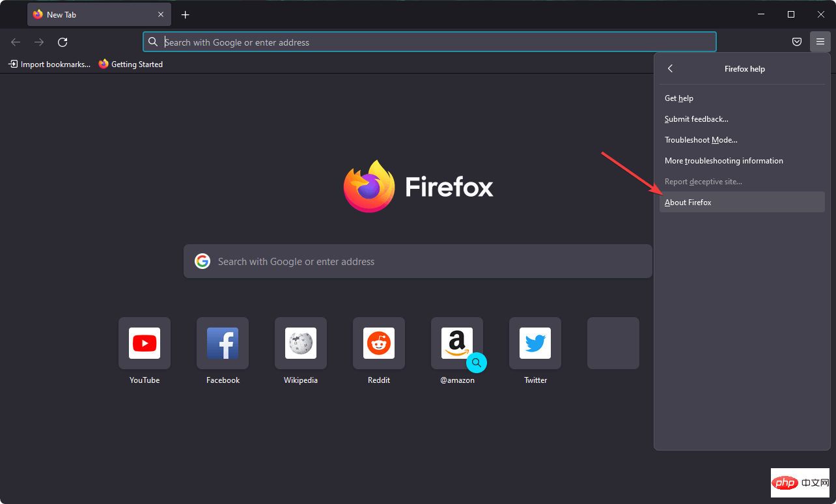Close the hamburger application menu button
This screenshot has height=504, width=836.
(x=820, y=42)
